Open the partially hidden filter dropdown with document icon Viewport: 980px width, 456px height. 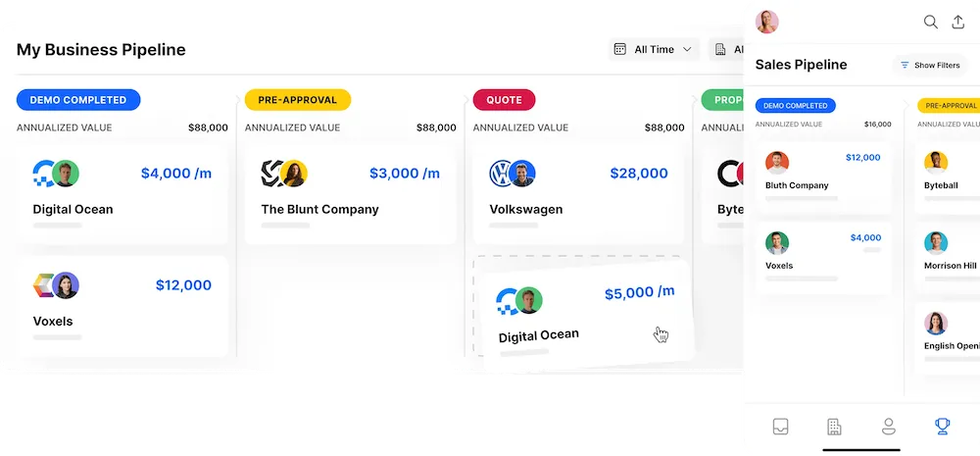[726, 49]
